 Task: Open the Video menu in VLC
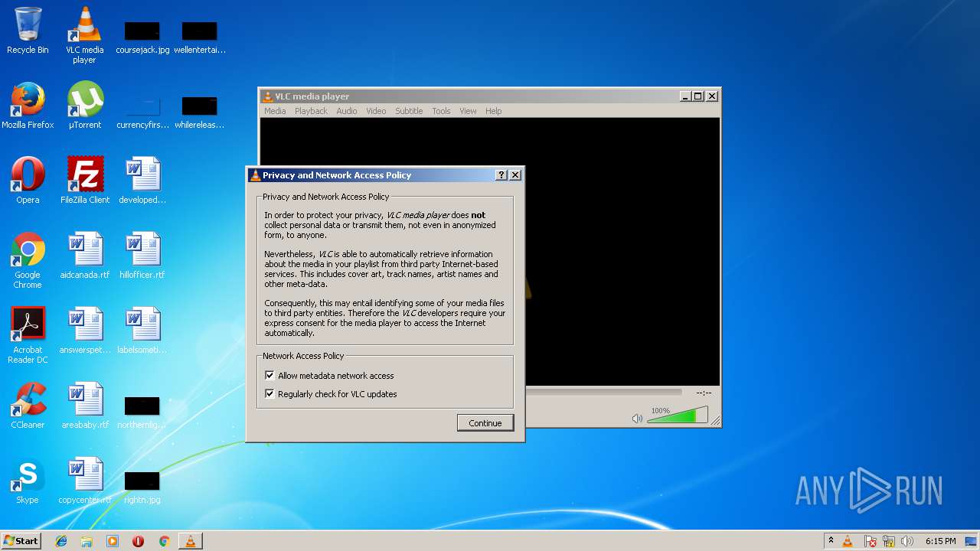point(376,111)
